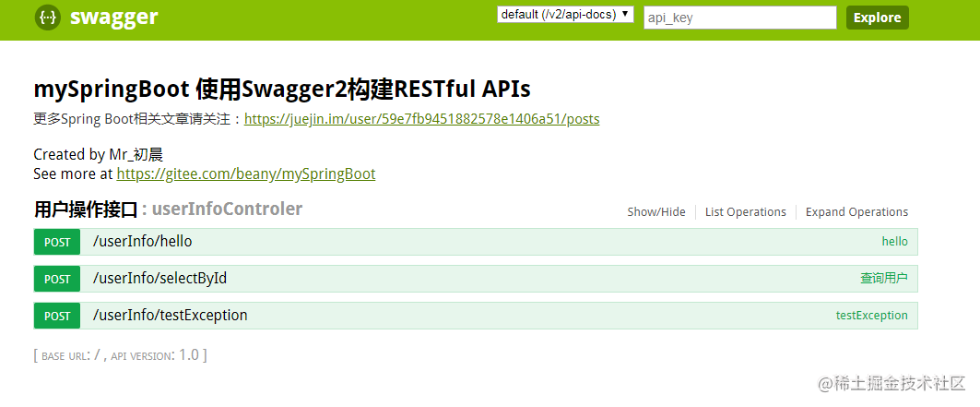Click POST badge for /userInfo/selectById
This screenshot has height=407, width=980.
pos(57,279)
